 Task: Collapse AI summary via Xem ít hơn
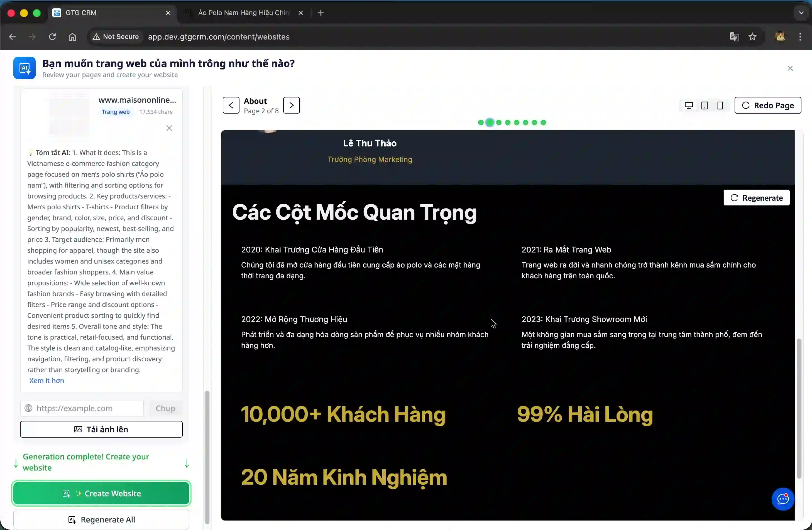(x=47, y=381)
